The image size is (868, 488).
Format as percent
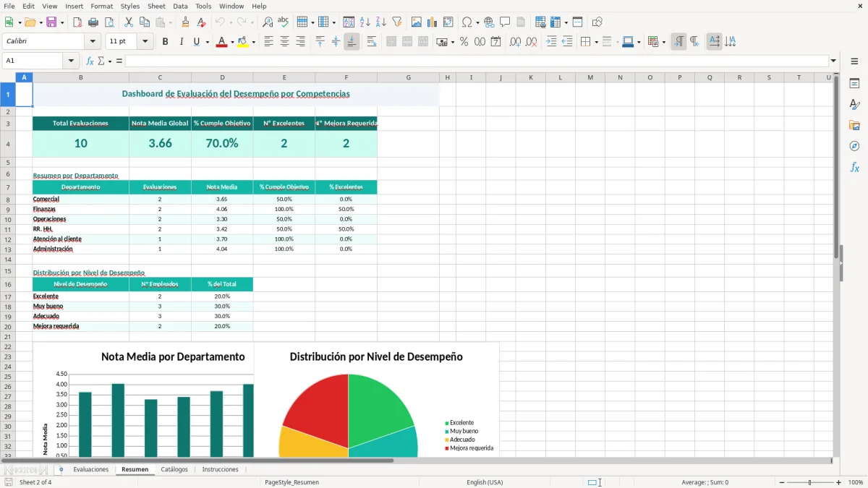(464, 42)
